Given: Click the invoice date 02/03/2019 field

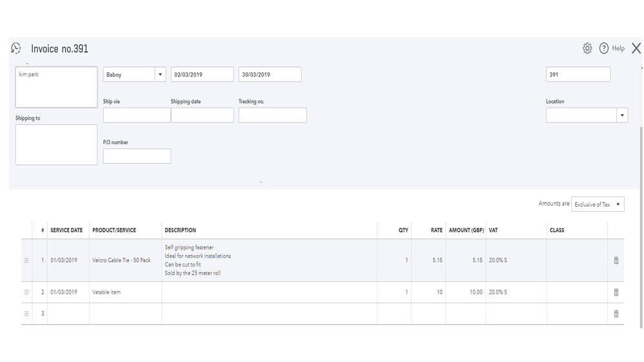Looking at the screenshot, I should tap(202, 75).
